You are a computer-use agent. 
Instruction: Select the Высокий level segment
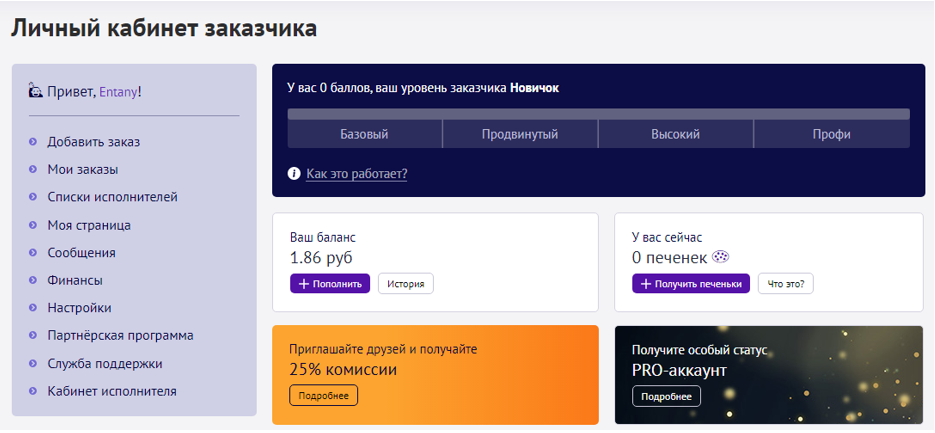676,134
